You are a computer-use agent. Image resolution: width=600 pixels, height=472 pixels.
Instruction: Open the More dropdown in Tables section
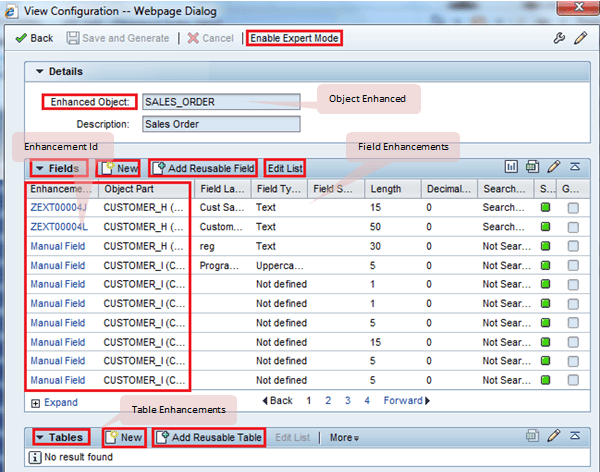tap(344, 438)
